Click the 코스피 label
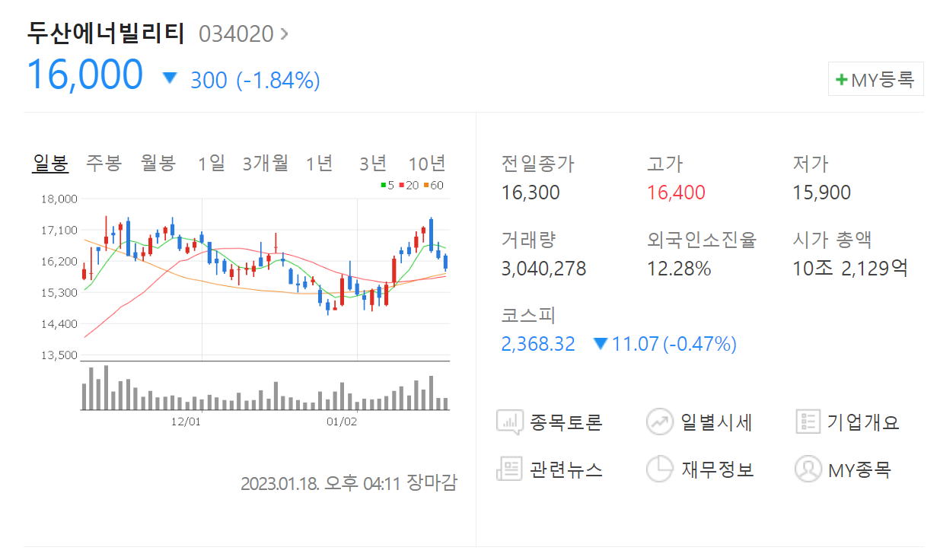The image size is (940, 560). [528, 316]
